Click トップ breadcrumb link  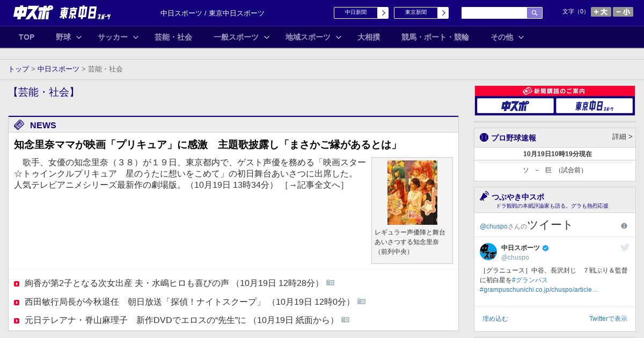[19, 69]
